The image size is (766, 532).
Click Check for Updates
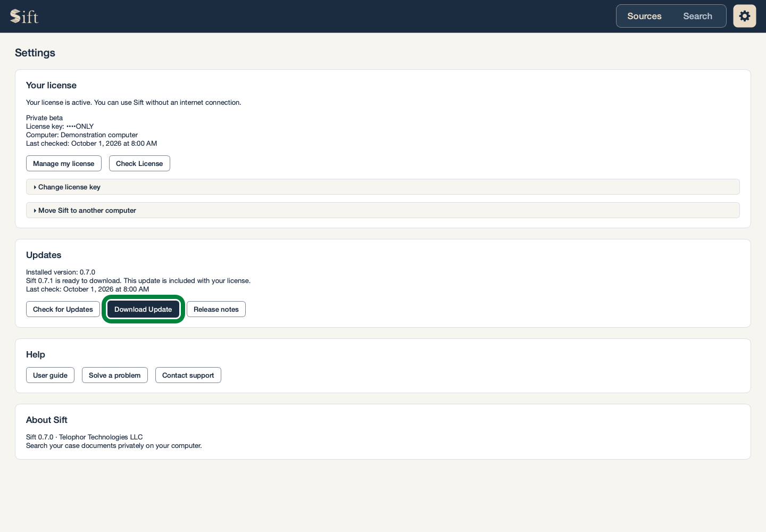point(63,309)
